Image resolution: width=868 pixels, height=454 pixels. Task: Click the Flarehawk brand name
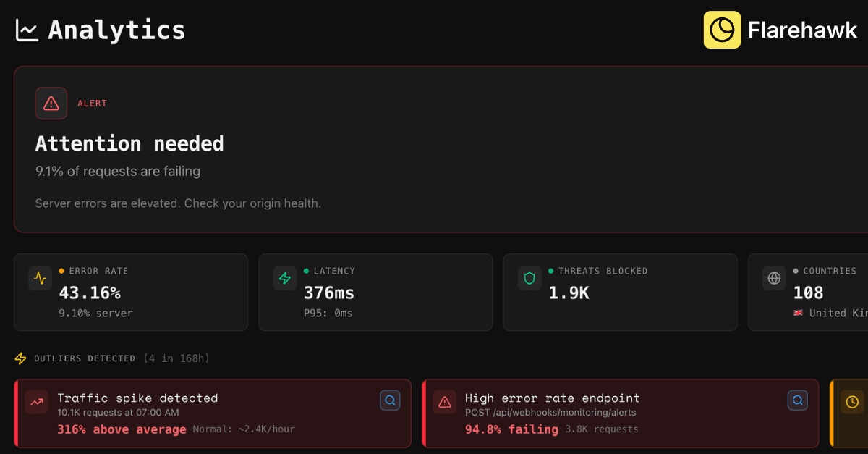coord(802,30)
